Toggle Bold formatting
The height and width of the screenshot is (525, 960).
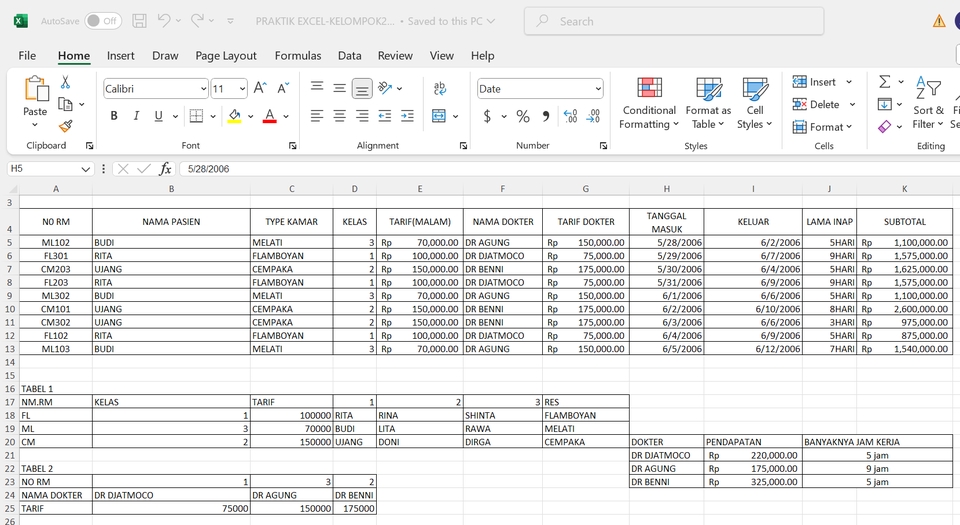114,116
